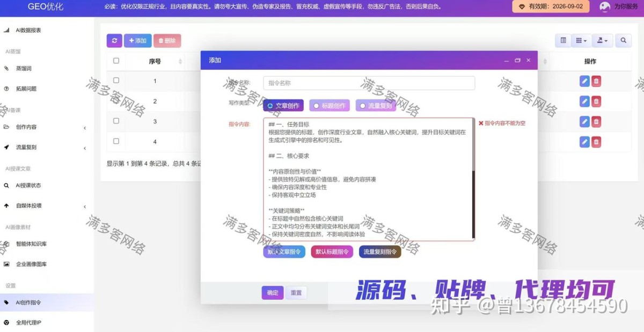Delete row 4 using its trash icon
The width and height of the screenshot is (644, 332).
click(x=596, y=142)
